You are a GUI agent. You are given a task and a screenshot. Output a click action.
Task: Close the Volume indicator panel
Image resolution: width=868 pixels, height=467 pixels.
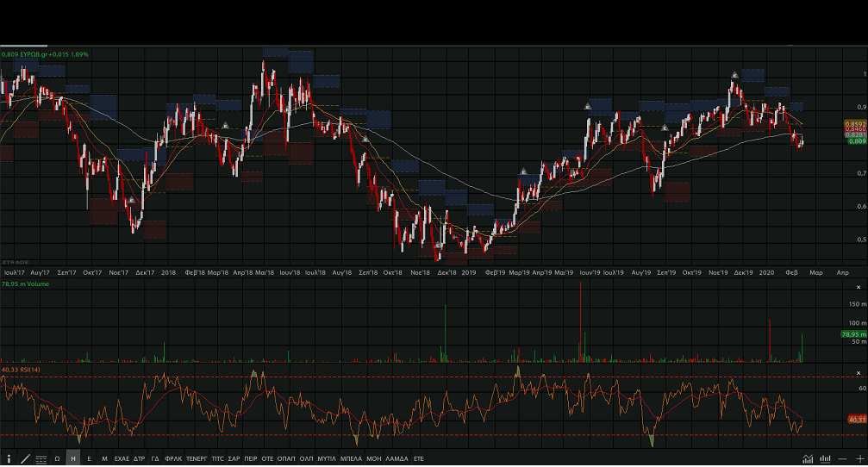(858, 286)
